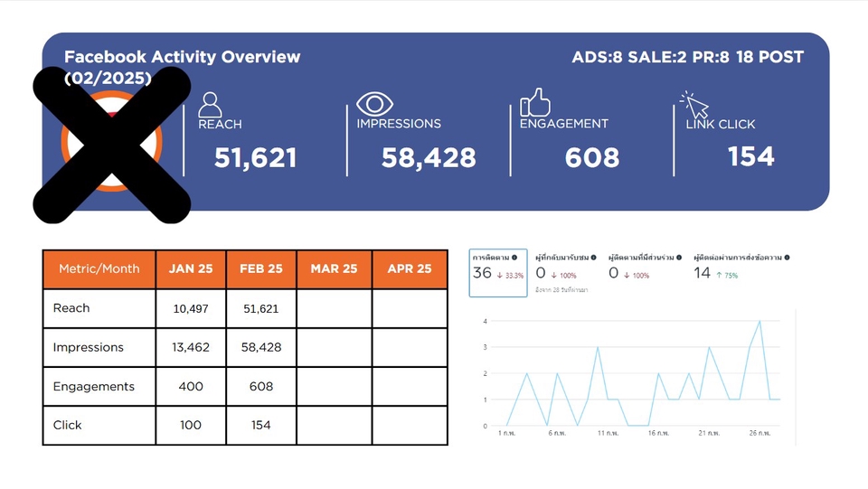The width and height of the screenshot is (868, 489).
Task: Click the FEB 25 column header
Action: (x=260, y=268)
